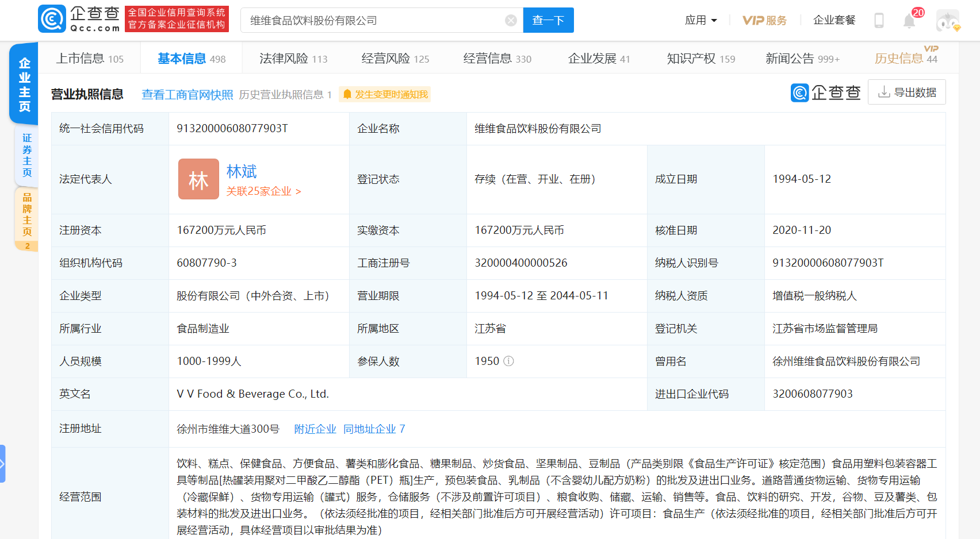
Task: Click organization code 60807790-3
Action: click(206, 263)
